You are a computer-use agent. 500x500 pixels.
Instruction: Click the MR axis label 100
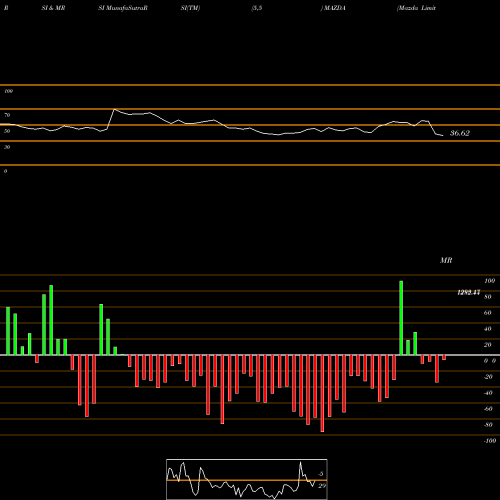tap(489, 281)
